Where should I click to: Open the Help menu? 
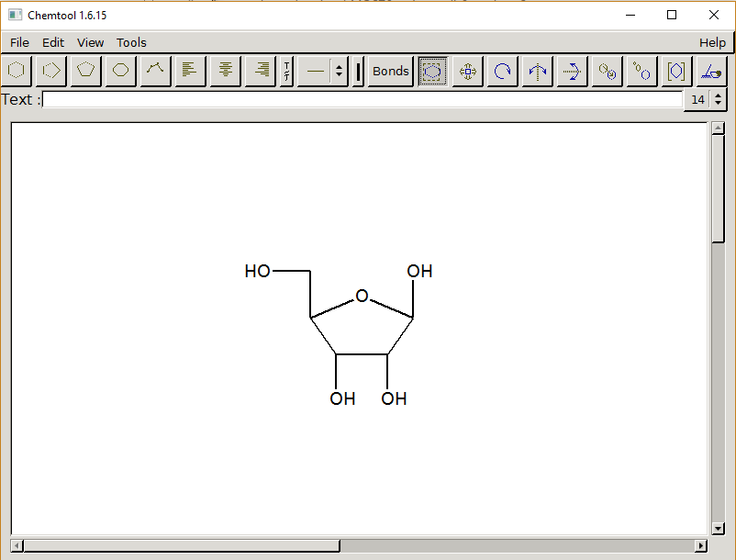point(712,42)
